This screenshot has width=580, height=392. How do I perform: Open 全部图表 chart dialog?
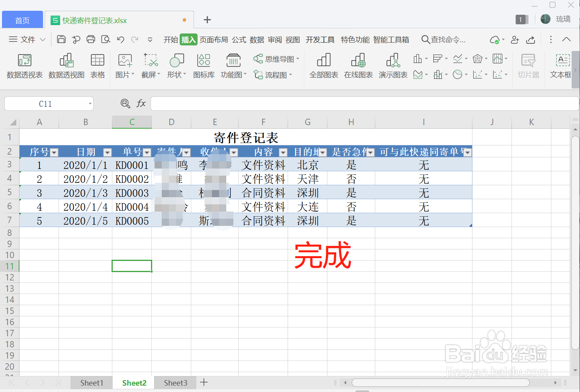tap(323, 66)
